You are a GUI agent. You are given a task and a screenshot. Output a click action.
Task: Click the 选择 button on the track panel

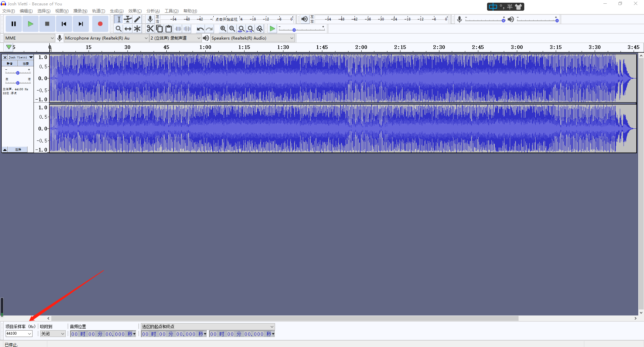18,150
